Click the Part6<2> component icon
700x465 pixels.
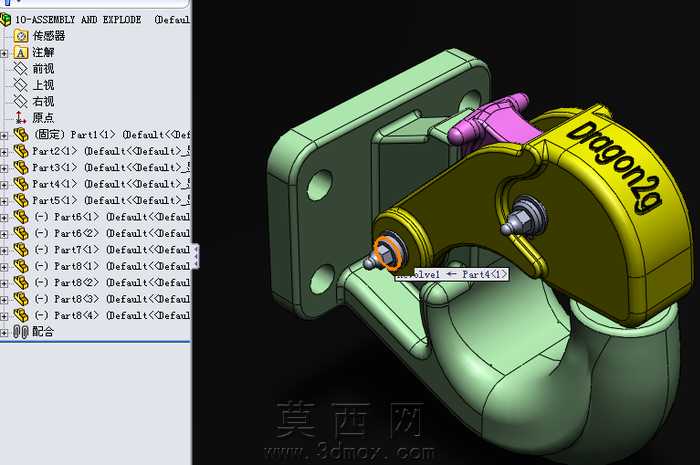click(x=21, y=233)
